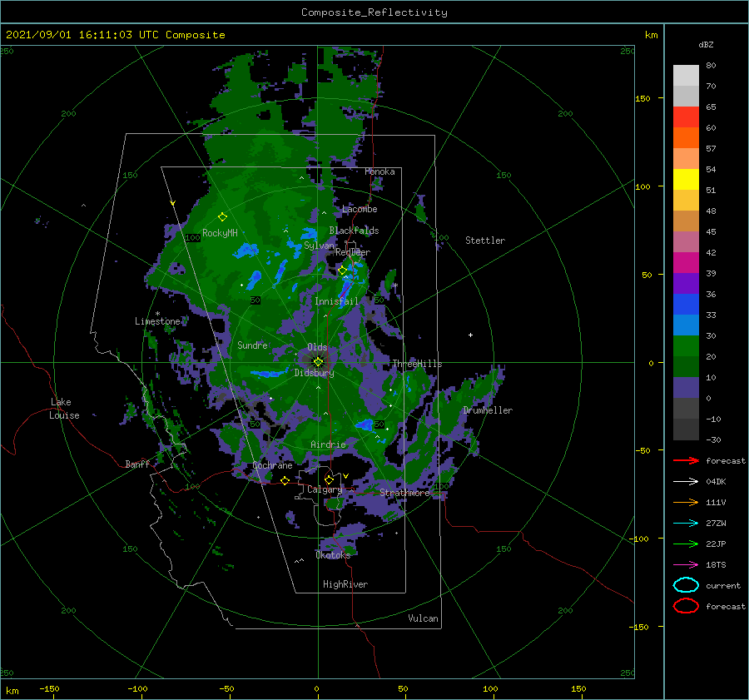The image size is (749, 700).
Task: Click the yellow diamond marker above Calgary
Action: click(329, 479)
